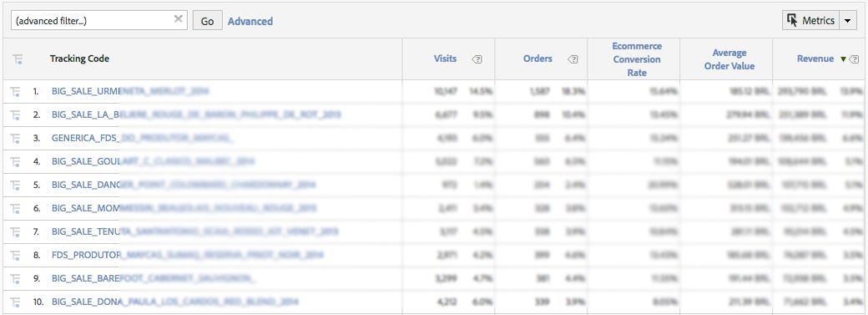This screenshot has width=868, height=315.
Task: Click the help icon next to Revenue
Action: click(x=854, y=58)
